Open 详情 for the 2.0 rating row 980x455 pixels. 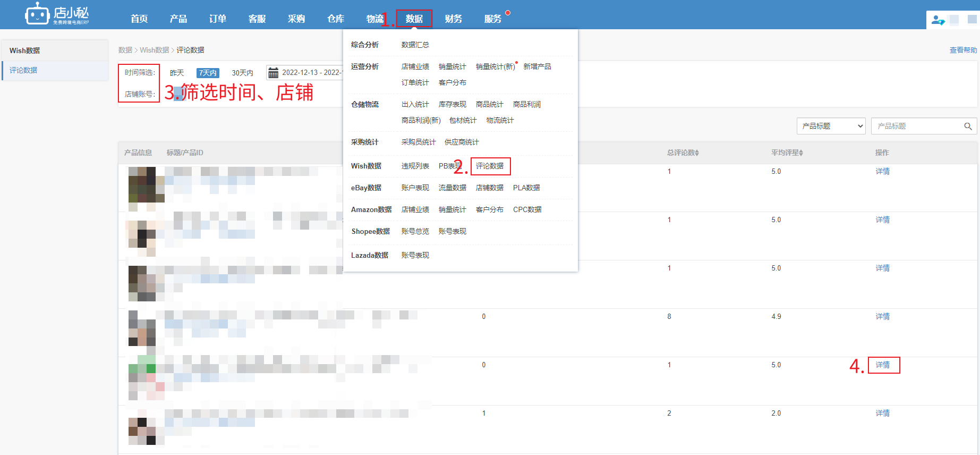(883, 413)
